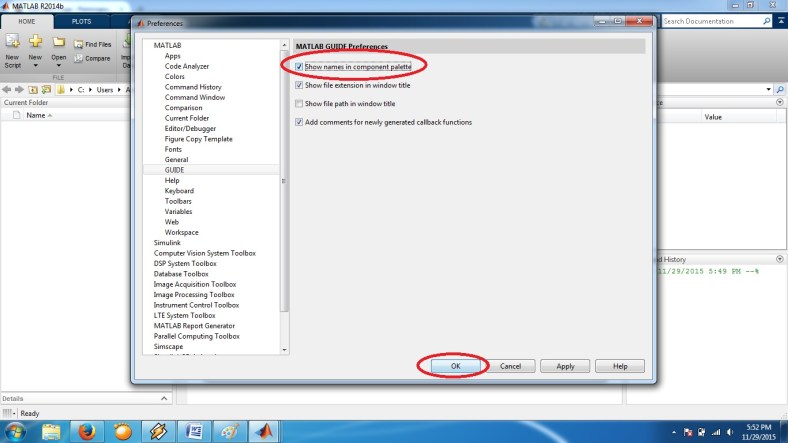Expand the Open button dropdown arrow
The height and width of the screenshot is (443, 788).
(59, 66)
